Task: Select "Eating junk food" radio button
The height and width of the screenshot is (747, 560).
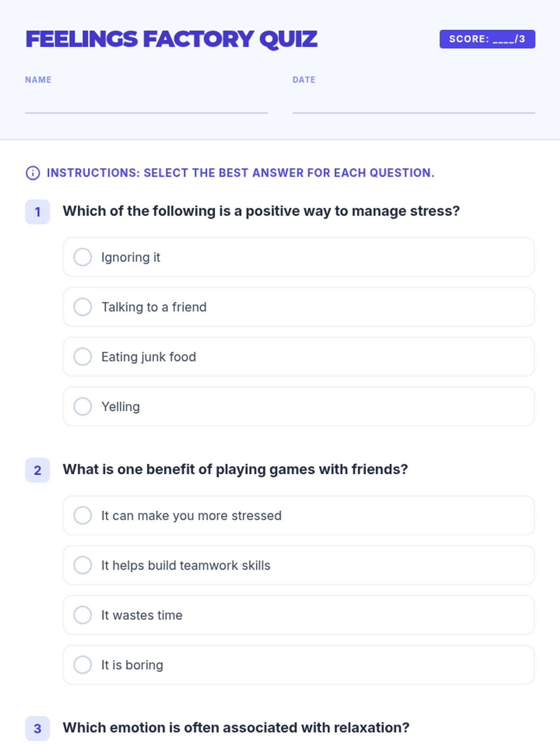Action: (x=83, y=357)
